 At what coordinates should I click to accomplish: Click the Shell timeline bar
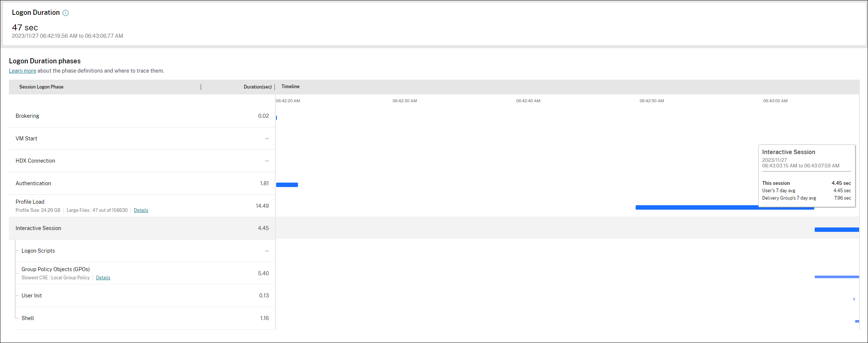(857, 321)
